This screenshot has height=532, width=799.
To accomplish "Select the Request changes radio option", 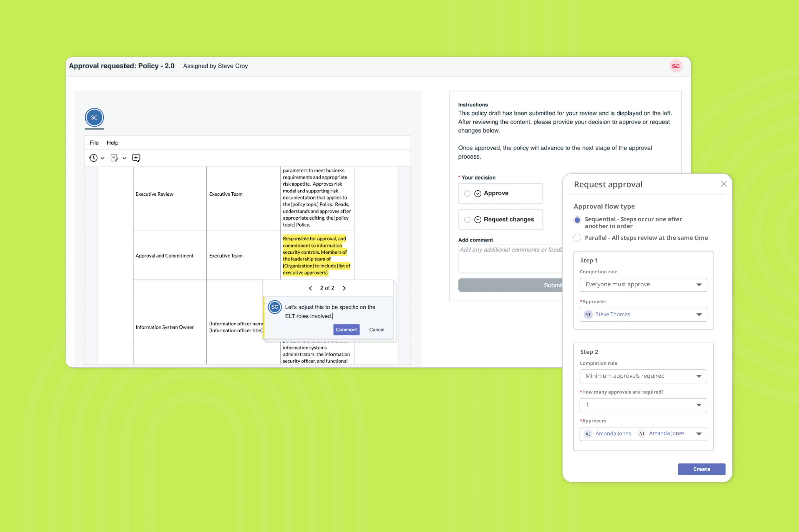I will 467,220.
